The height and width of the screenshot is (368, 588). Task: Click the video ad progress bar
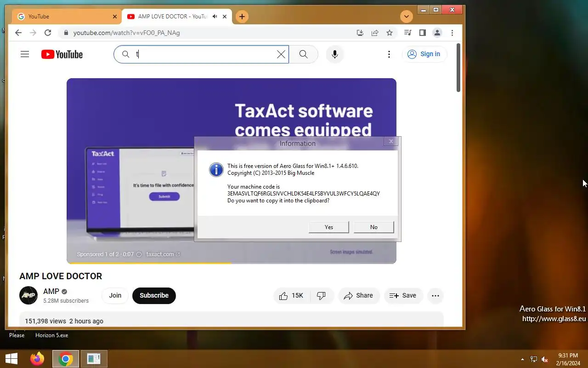232,263
